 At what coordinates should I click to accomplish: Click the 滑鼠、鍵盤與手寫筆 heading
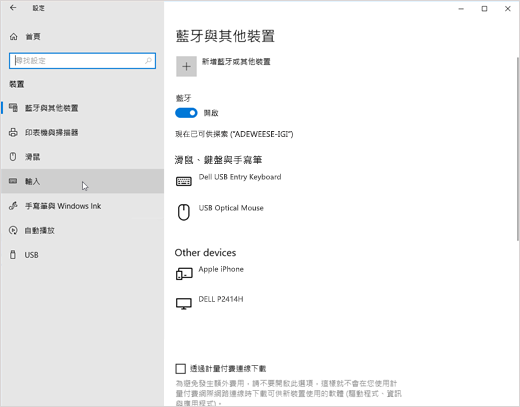coord(218,160)
